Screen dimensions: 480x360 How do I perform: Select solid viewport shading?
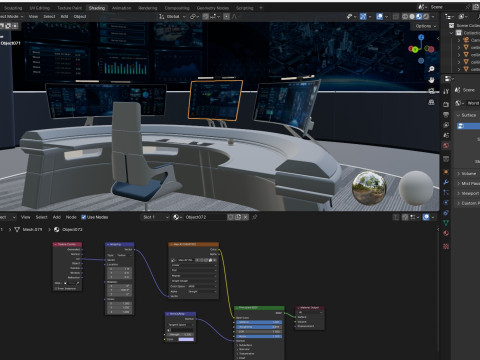click(x=412, y=16)
